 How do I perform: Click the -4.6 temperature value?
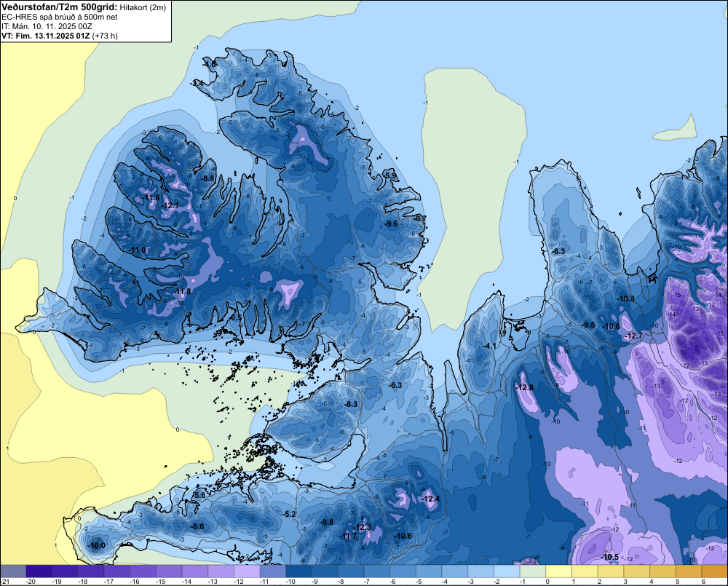coord(210,64)
